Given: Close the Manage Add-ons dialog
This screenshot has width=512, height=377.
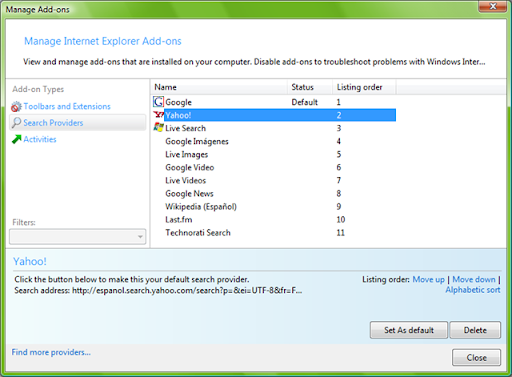Looking at the screenshot, I should coord(476,358).
